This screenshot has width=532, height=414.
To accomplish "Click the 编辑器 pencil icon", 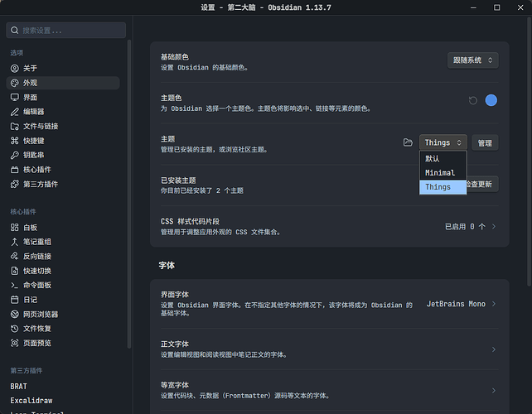I will point(15,112).
